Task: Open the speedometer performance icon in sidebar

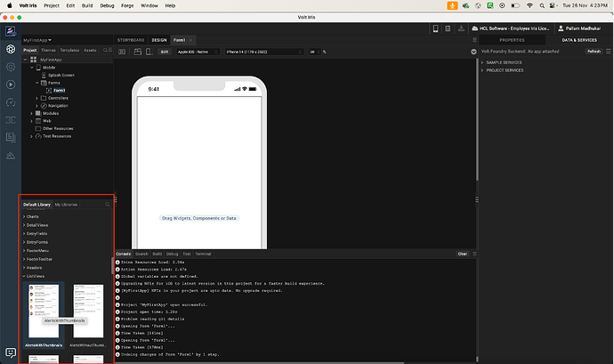Action: (11, 102)
